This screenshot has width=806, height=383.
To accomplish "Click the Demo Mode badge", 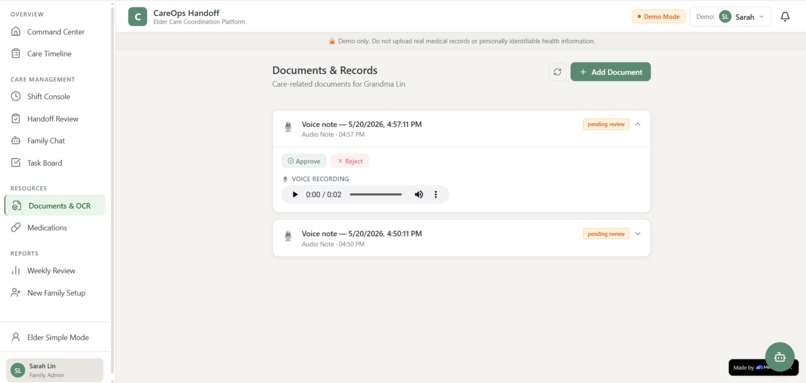I will tap(658, 16).
